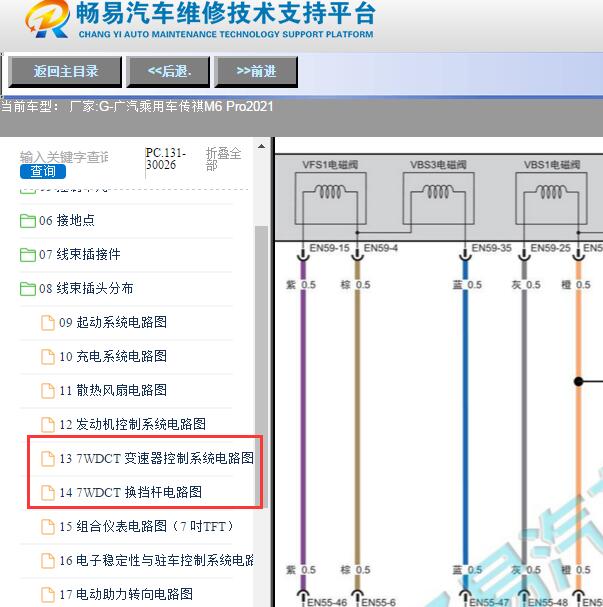Click the black splice junction dot on orange wire
Viewport: 603px width, 607px height.
[x=579, y=382]
